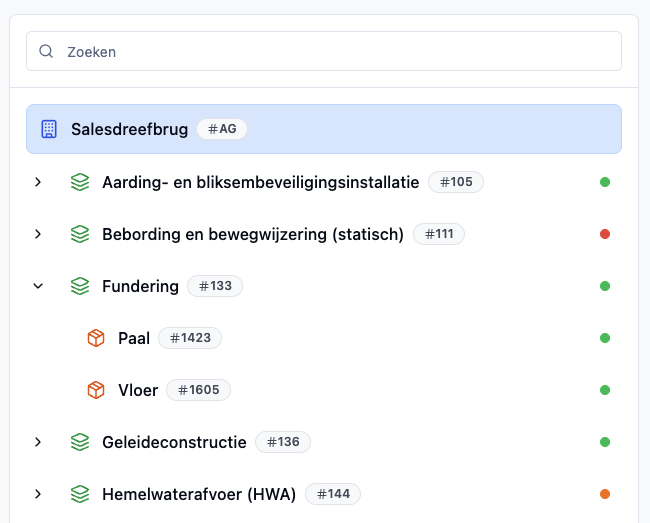Click orange status dot for Hemelwaterafvoer
The width and height of the screenshot is (650, 523).
(x=605, y=494)
